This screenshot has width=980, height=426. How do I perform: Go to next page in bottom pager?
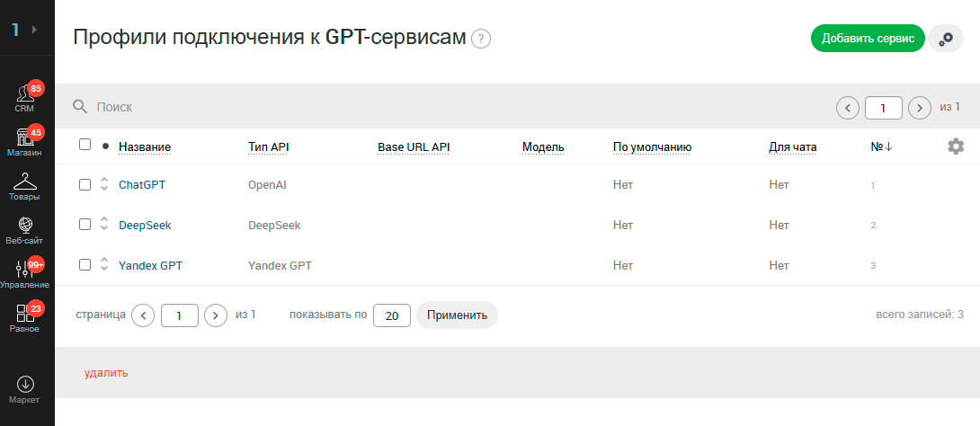point(216,315)
